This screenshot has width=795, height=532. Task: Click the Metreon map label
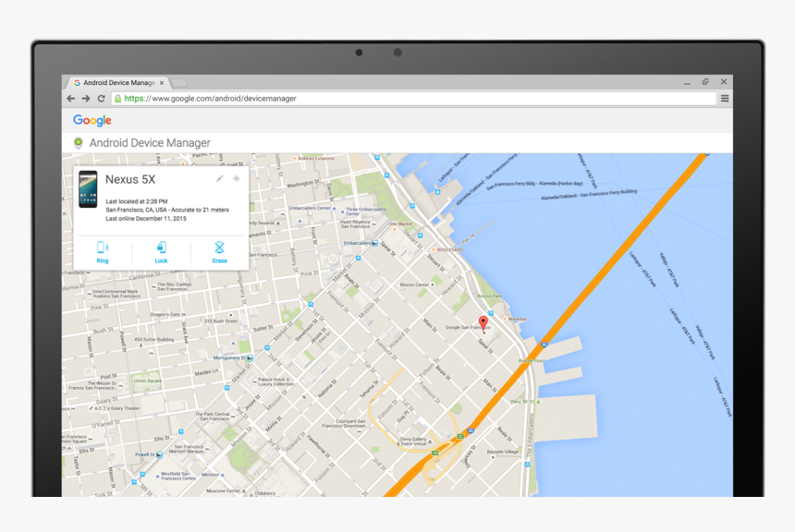pos(210,475)
